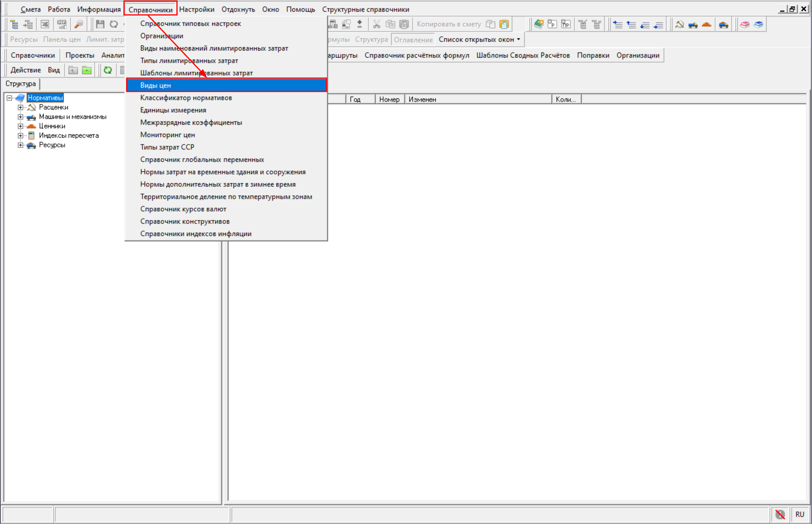The height and width of the screenshot is (524, 812).
Task: Open the magnifier search tool
Action: 78,24
